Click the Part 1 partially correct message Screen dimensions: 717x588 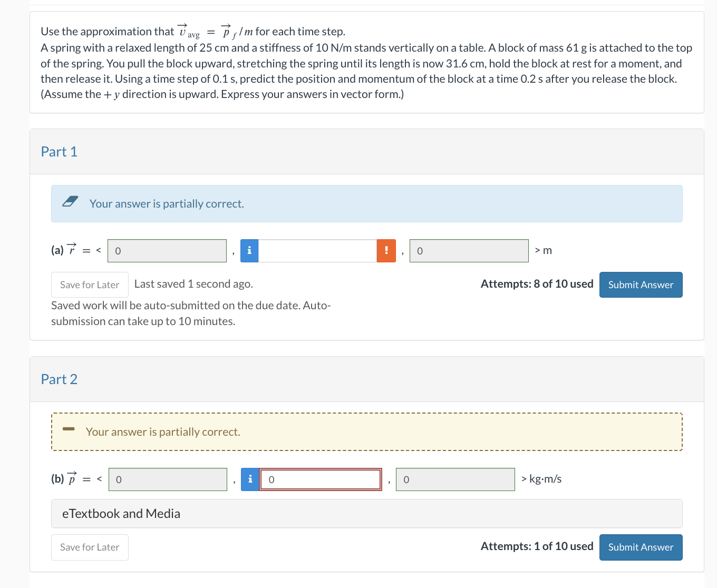coord(167,203)
